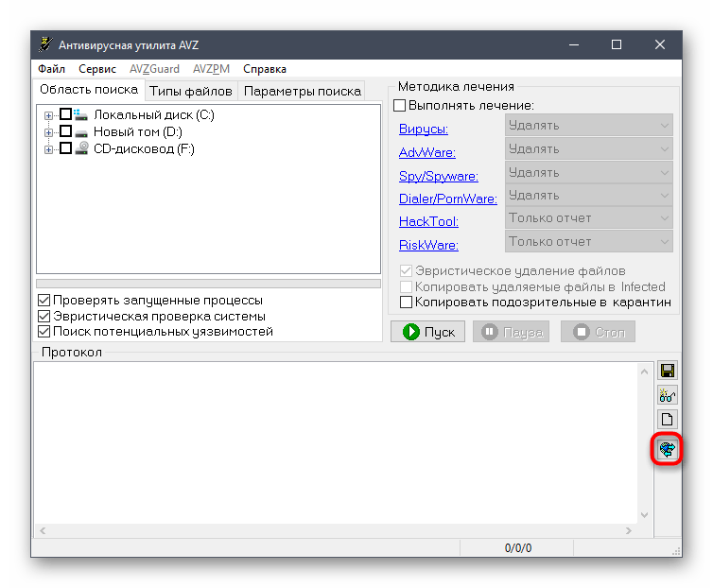Uncheck Проверять запущенные процессы
713x588 pixels.
(44, 300)
